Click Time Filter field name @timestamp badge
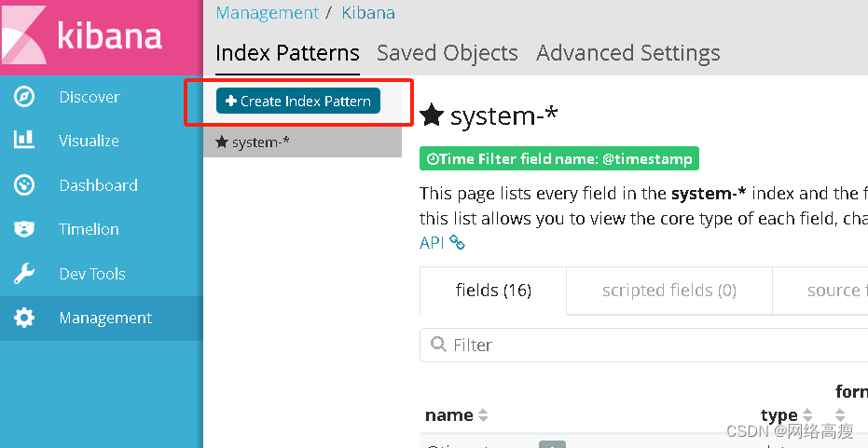868x448 pixels. (x=559, y=158)
